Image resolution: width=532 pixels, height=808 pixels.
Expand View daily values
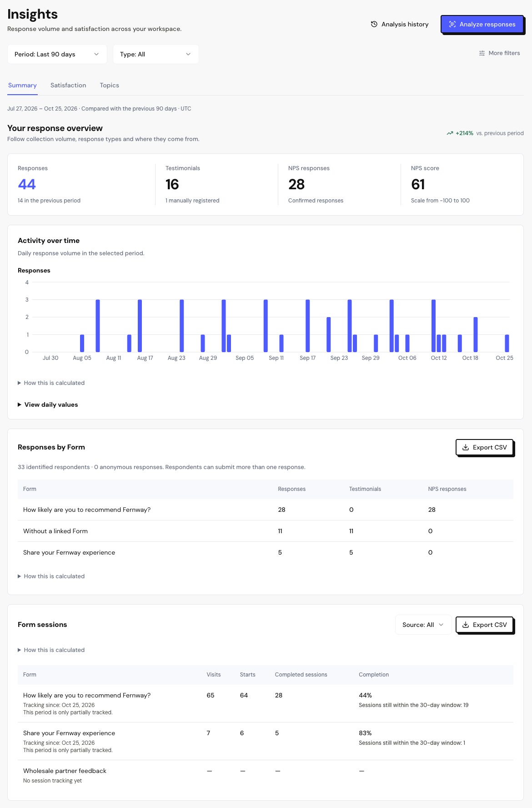[x=48, y=404]
